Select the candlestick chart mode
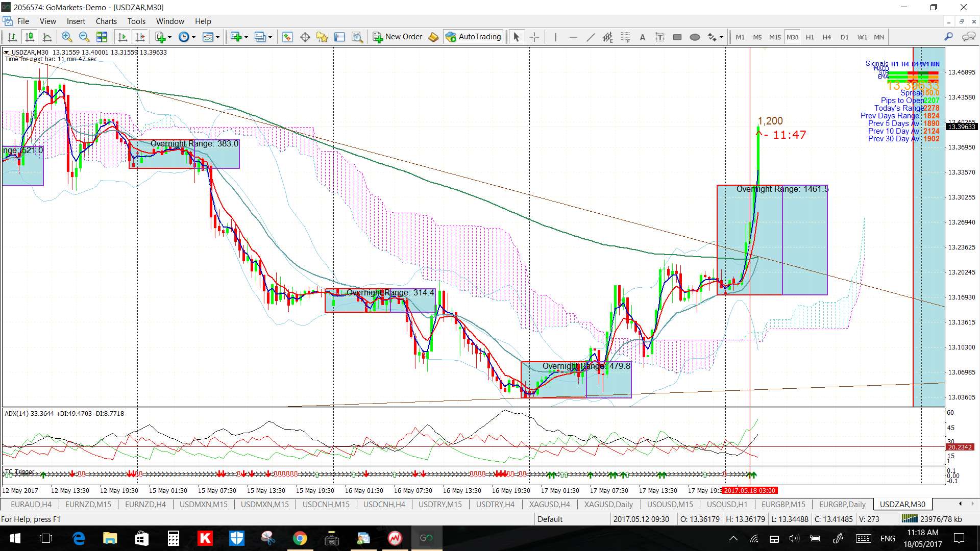Image resolution: width=980 pixels, height=551 pixels. pos(30,37)
